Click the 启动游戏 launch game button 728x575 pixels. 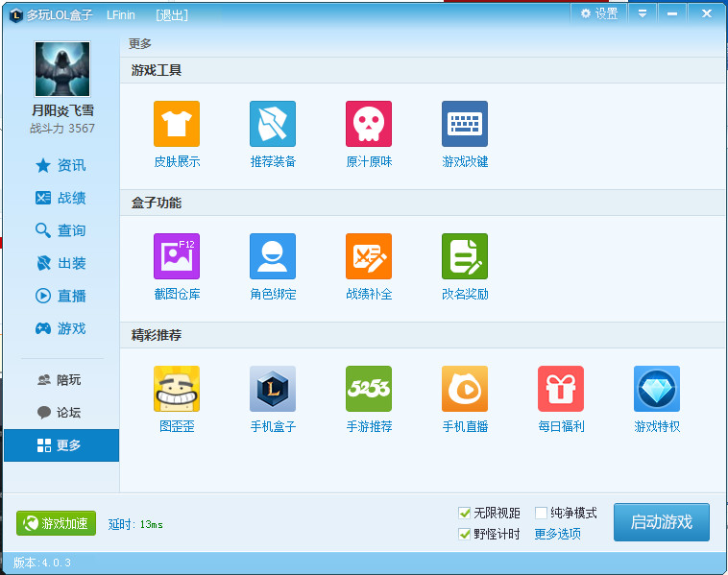662,522
